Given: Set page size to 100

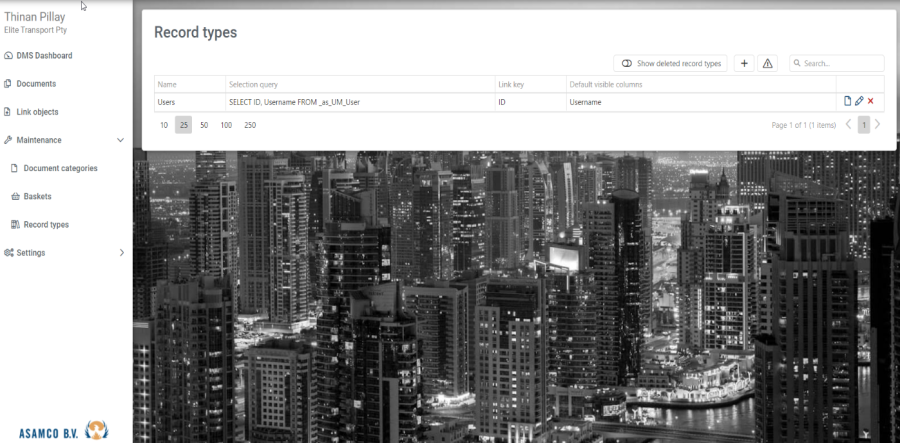Looking at the screenshot, I should pos(226,125).
